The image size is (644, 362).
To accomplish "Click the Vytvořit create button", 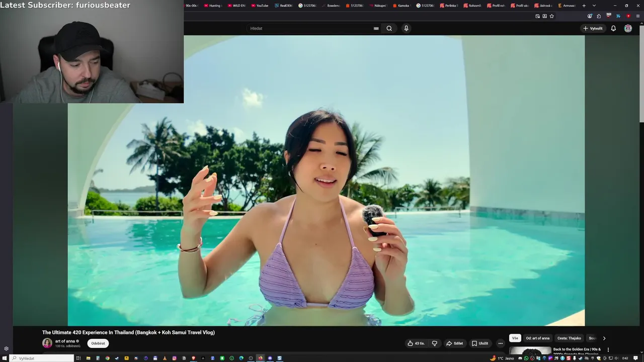I will 593,28.
